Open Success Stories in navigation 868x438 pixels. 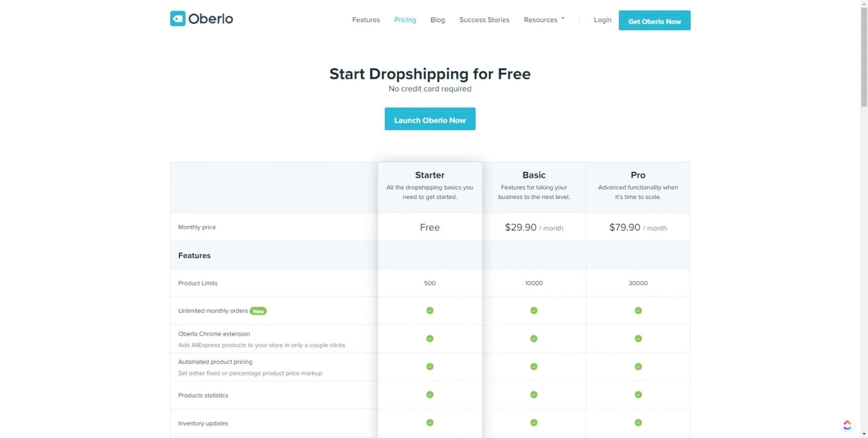(x=484, y=20)
